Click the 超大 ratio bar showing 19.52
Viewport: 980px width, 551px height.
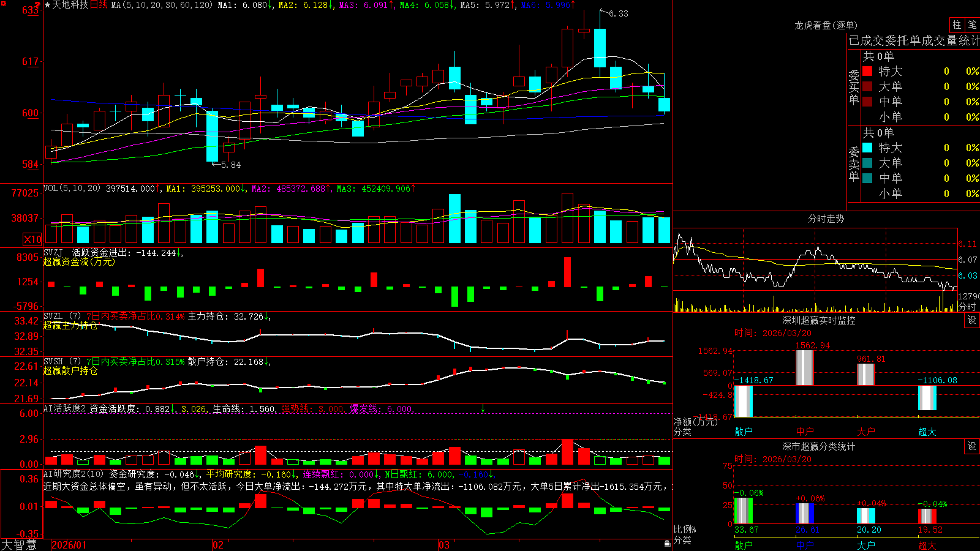[927, 516]
